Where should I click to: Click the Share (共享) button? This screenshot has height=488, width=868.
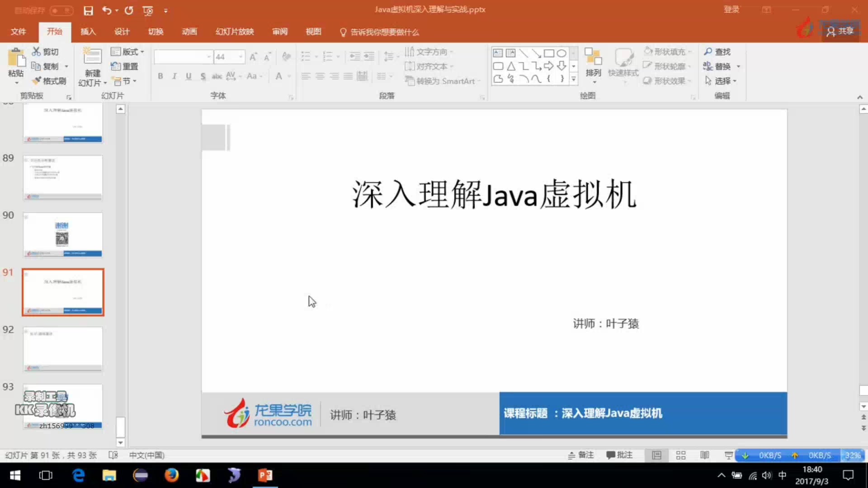840,31
